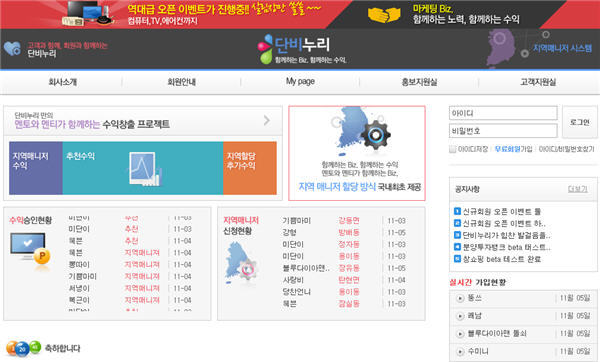The width and height of the screenshot is (600, 362).
Task: Click number 4 icon beside 분양투자뱅크 beta 테스트
Action: [457, 247]
